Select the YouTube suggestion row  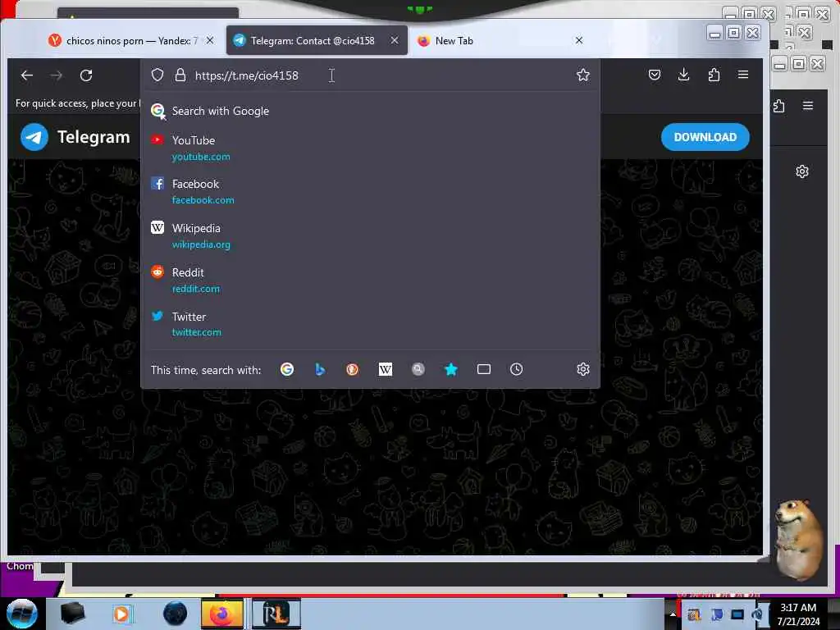click(x=370, y=148)
